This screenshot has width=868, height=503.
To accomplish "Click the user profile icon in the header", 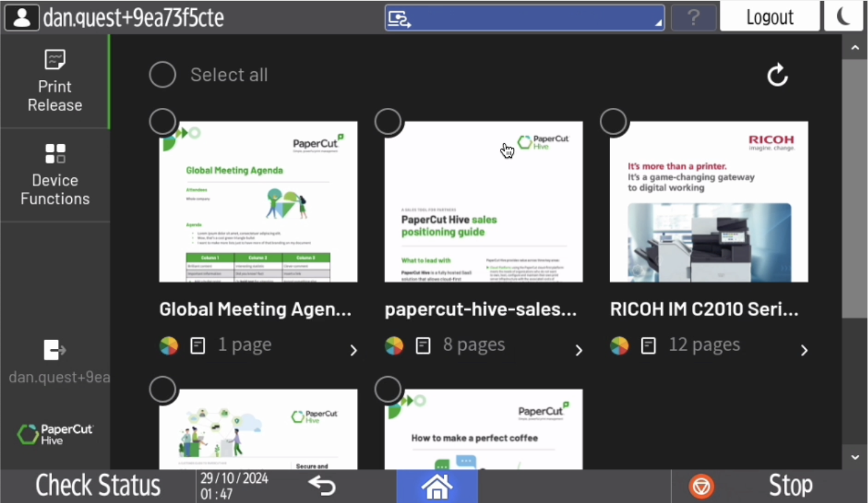I will (22, 17).
